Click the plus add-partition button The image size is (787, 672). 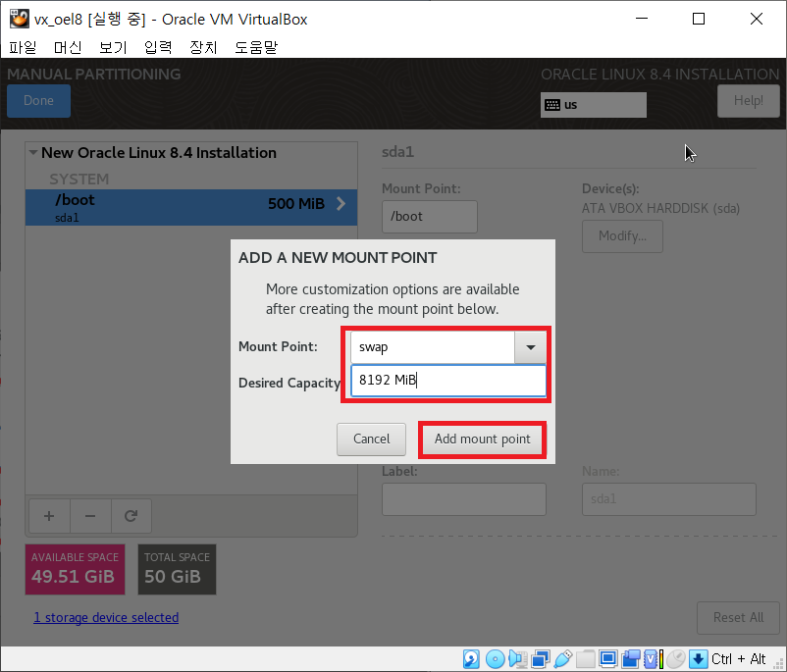[49, 516]
